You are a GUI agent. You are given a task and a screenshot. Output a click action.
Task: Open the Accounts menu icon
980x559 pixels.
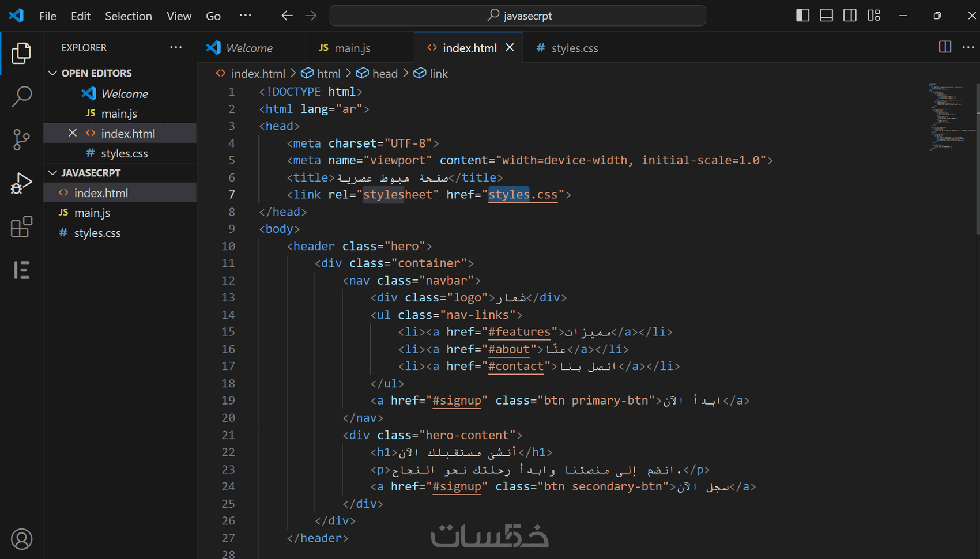pos(21,539)
